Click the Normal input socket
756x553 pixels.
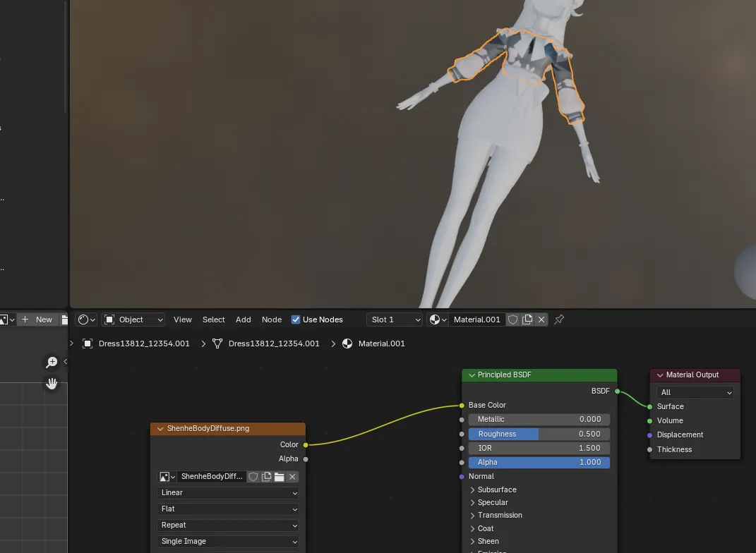pyautogui.click(x=462, y=476)
